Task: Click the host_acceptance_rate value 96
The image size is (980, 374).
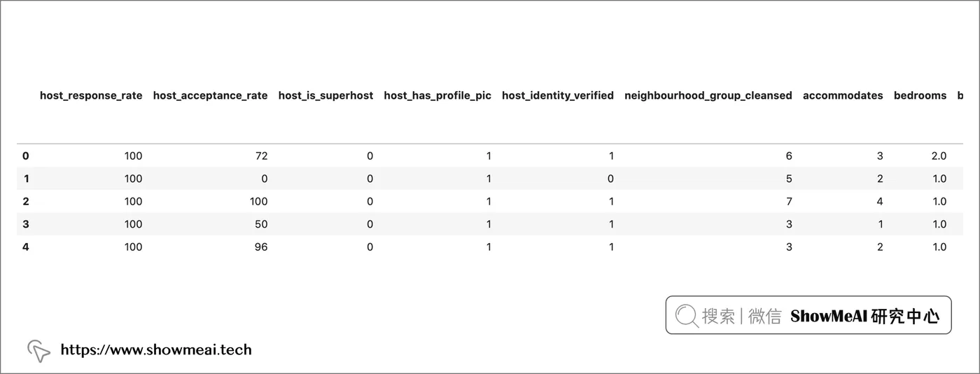Action: 261,247
